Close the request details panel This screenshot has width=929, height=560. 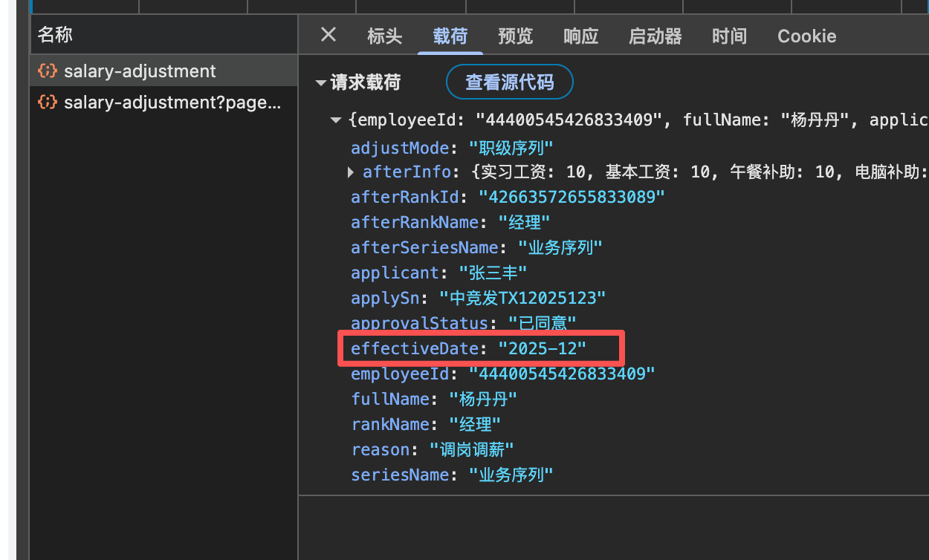coord(328,35)
